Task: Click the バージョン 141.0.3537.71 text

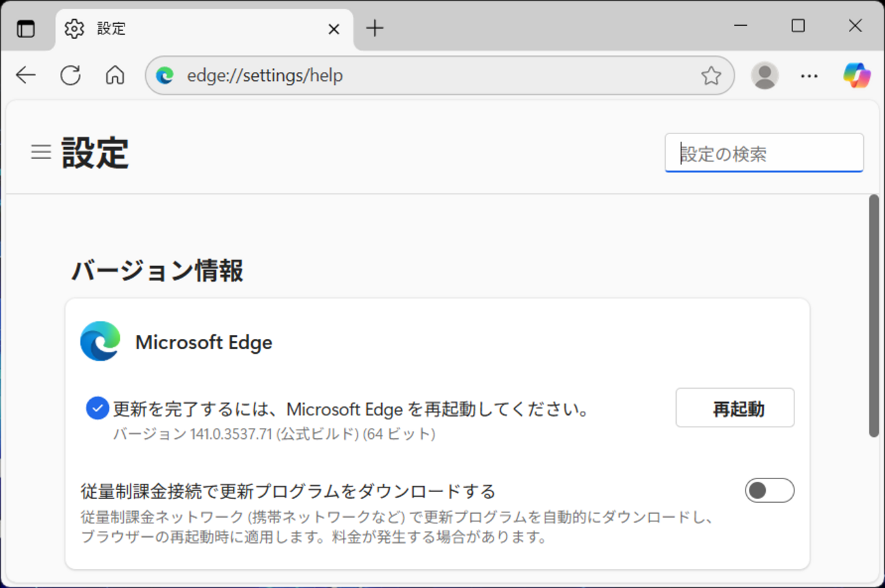Action: pyautogui.click(x=274, y=434)
